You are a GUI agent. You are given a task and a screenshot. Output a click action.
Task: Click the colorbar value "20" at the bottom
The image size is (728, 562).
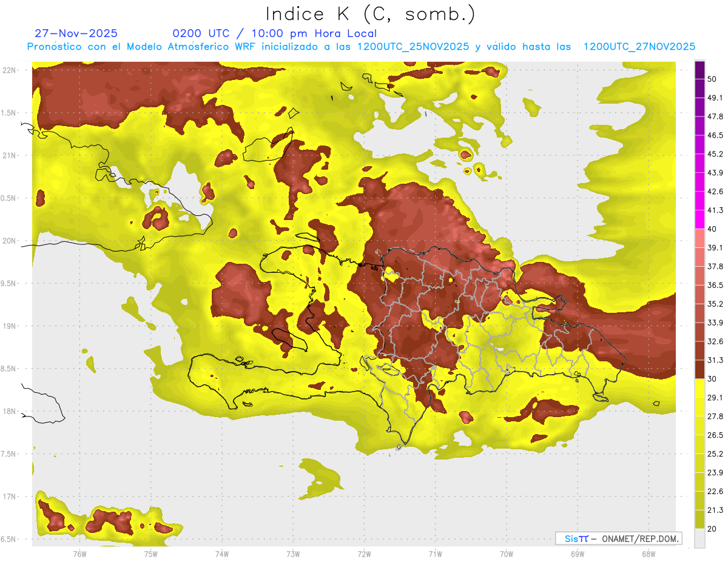click(712, 529)
